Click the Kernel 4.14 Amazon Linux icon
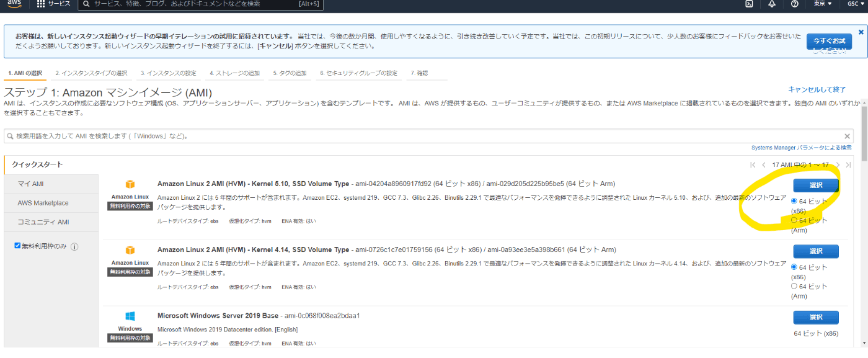The height and width of the screenshot is (358, 868). pos(130,250)
